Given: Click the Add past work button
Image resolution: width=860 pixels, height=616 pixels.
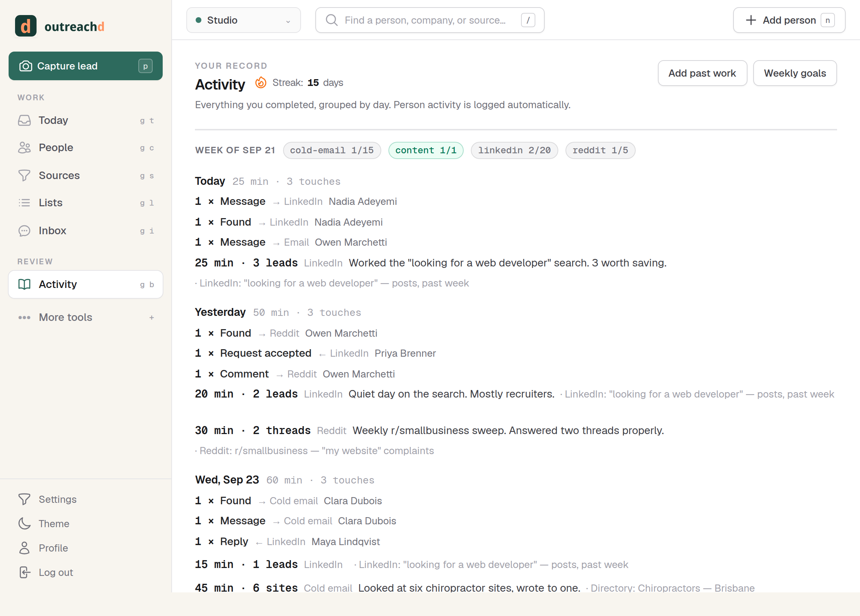Looking at the screenshot, I should coord(702,73).
